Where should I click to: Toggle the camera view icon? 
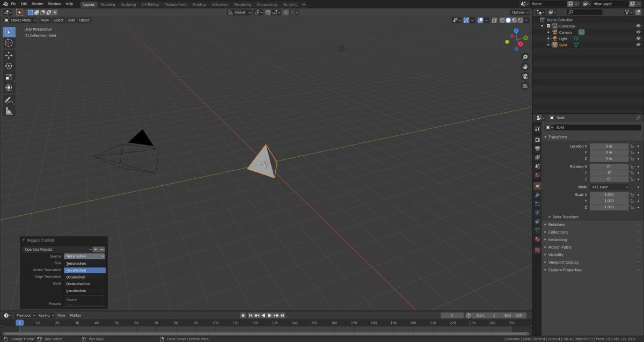[x=525, y=76]
